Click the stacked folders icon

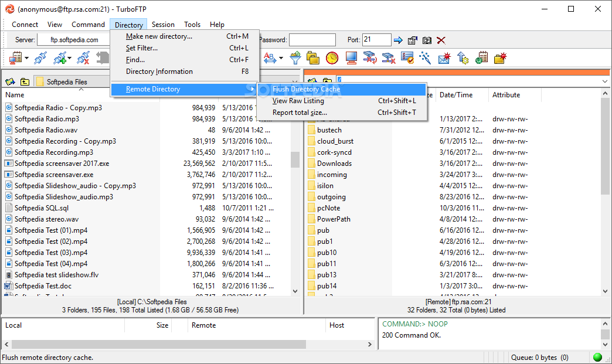[313, 58]
